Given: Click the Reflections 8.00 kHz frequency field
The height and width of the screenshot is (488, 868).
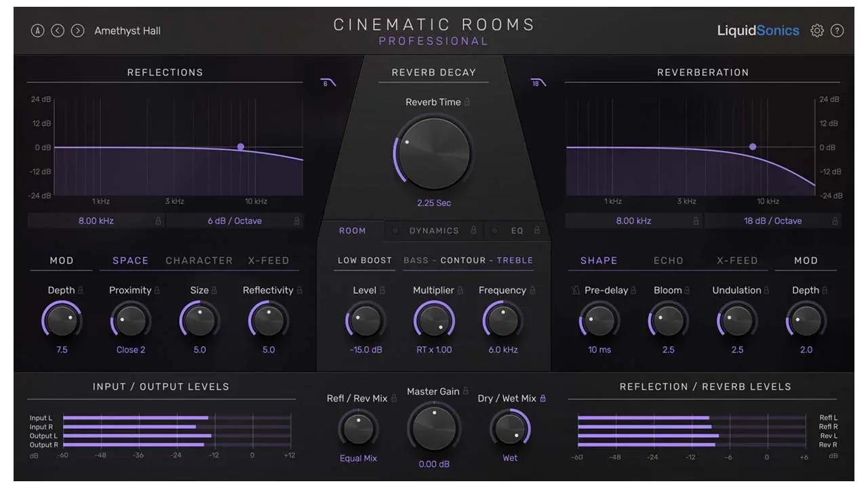Looking at the screenshot, I should [x=96, y=221].
